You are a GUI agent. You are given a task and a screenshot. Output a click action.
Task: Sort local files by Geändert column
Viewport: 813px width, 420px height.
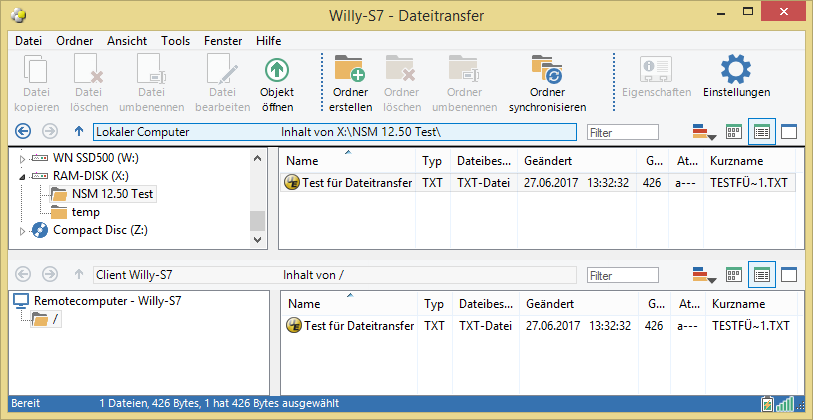pyautogui.click(x=545, y=161)
